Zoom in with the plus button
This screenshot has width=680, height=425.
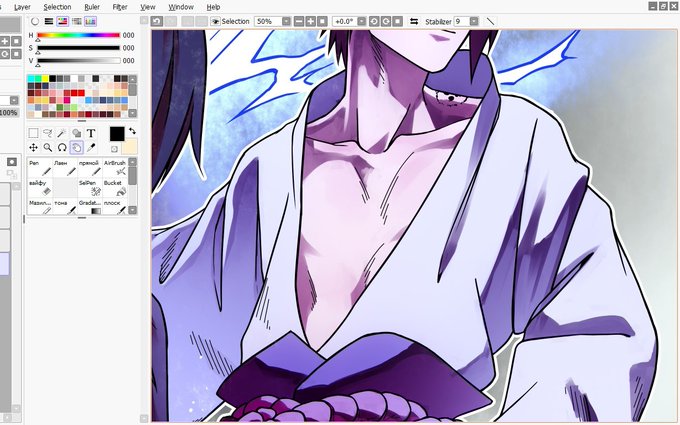click(x=311, y=21)
